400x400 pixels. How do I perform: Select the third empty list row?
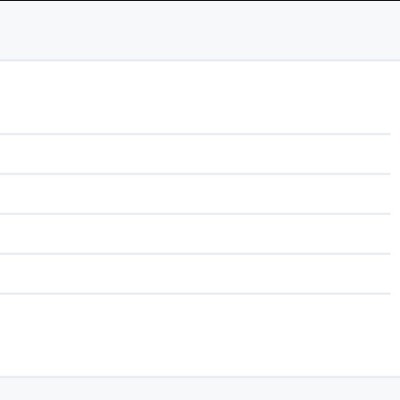tap(195, 194)
